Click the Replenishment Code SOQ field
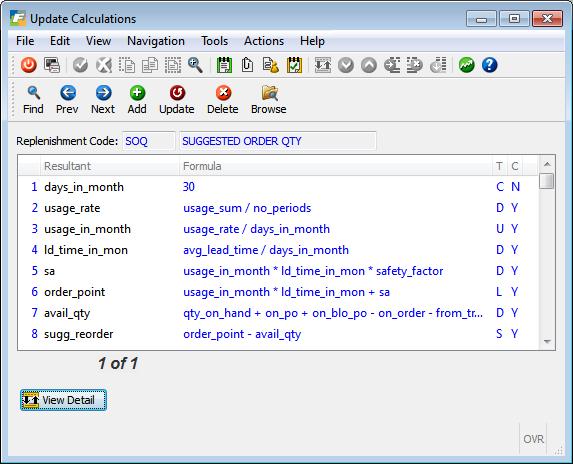 (148, 141)
